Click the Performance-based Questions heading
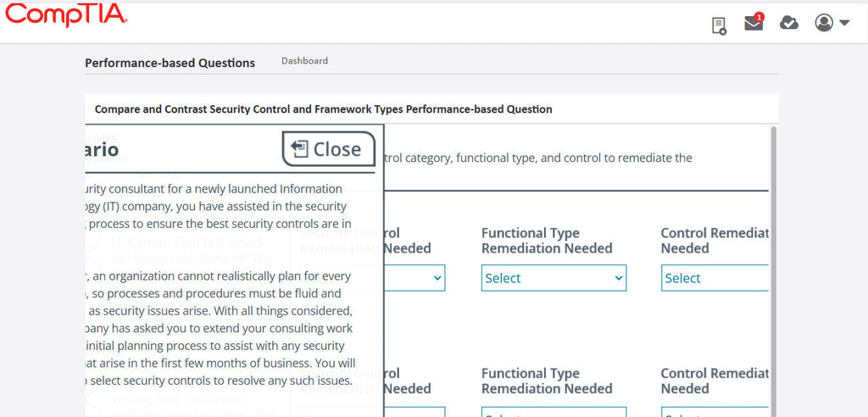 (170, 63)
